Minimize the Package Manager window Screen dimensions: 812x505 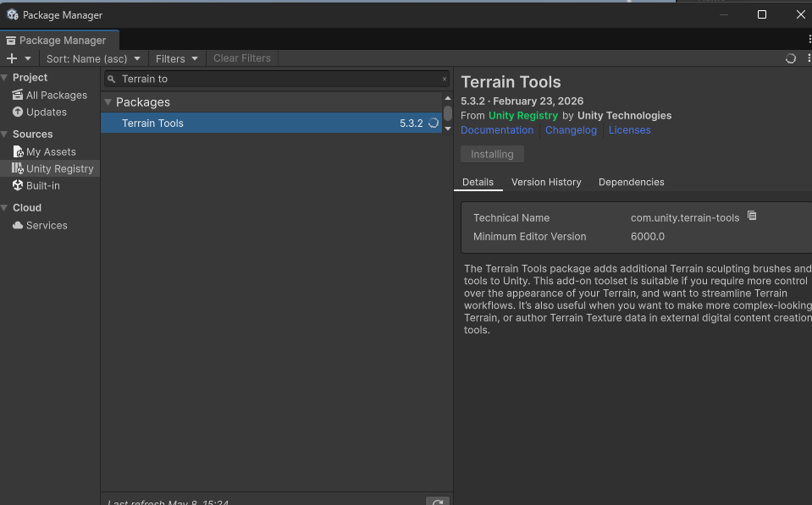point(723,14)
